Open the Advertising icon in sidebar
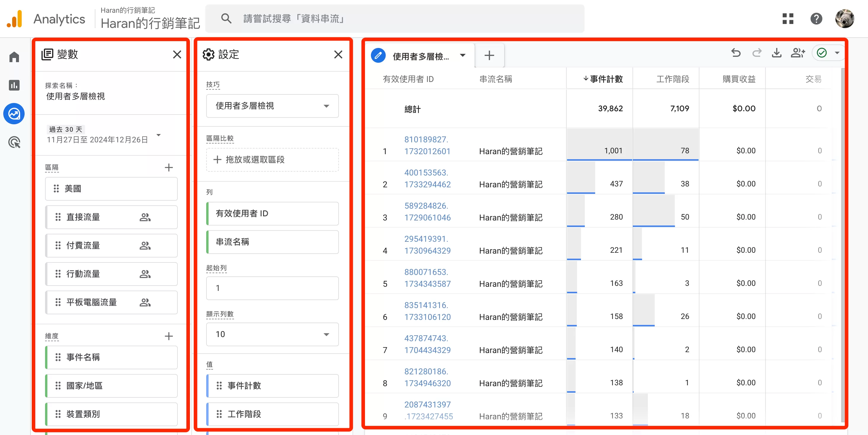 coord(14,142)
